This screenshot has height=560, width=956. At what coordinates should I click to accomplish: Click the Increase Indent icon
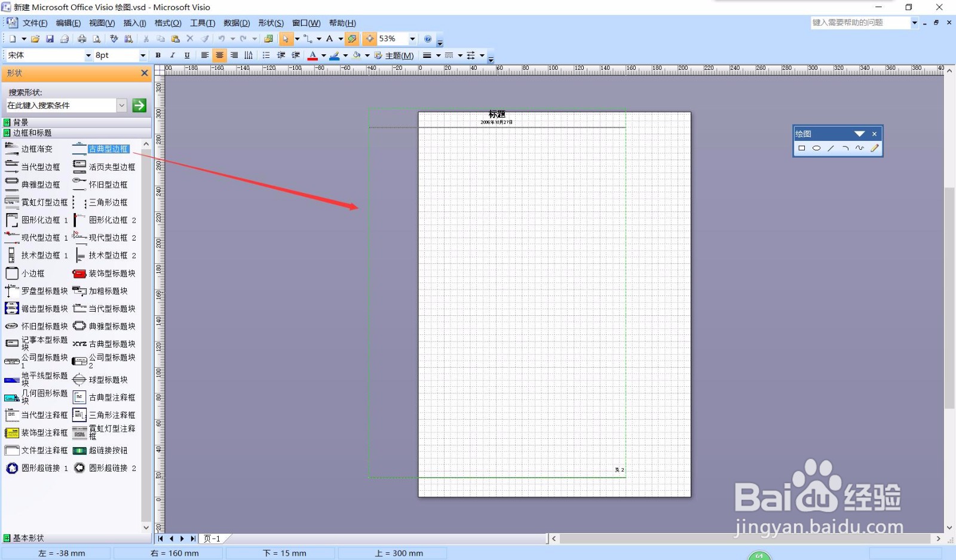[296, 56]
